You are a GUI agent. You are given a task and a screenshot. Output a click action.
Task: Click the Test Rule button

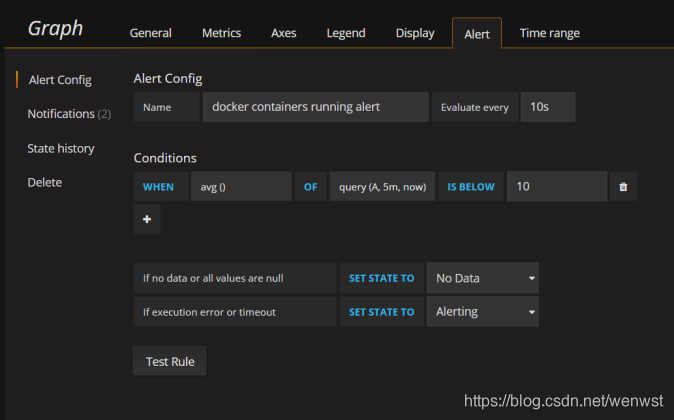tap(170, 361)
